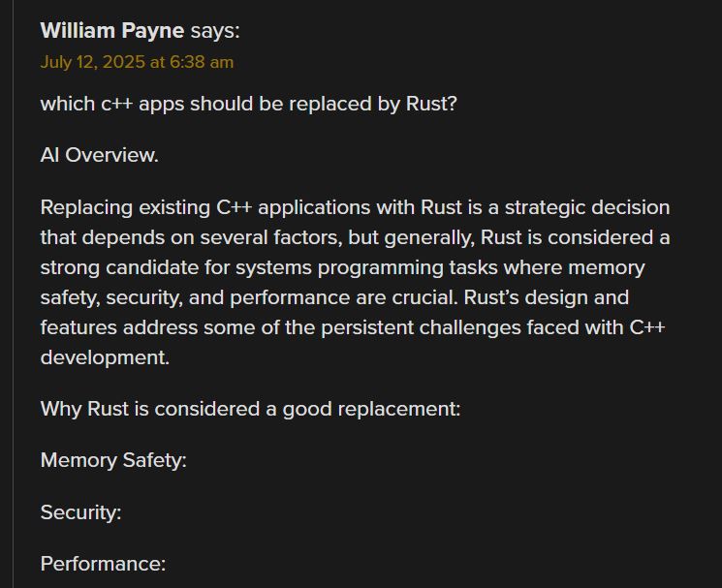Click the comment thread vertical border line
Image resolution: width=722 pixels, height=588 pixels.
13,291
